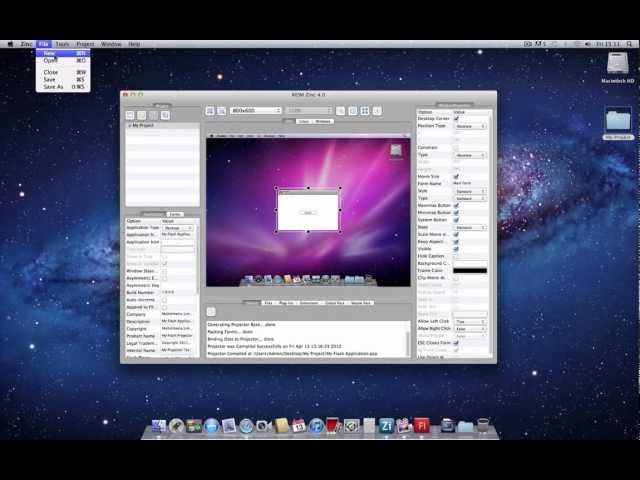Click the second icon left of the 800x600 dropdown
Screen dimensions: 640x480
(221, 111)
